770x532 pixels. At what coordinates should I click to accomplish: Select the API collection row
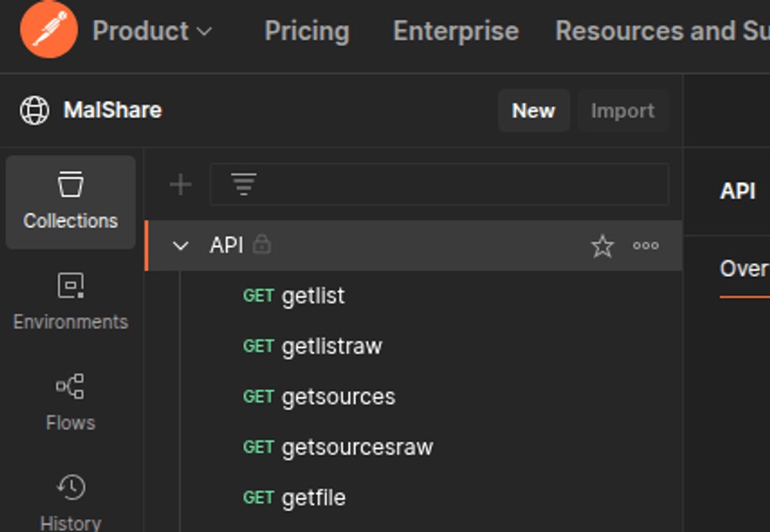(413, 245)
